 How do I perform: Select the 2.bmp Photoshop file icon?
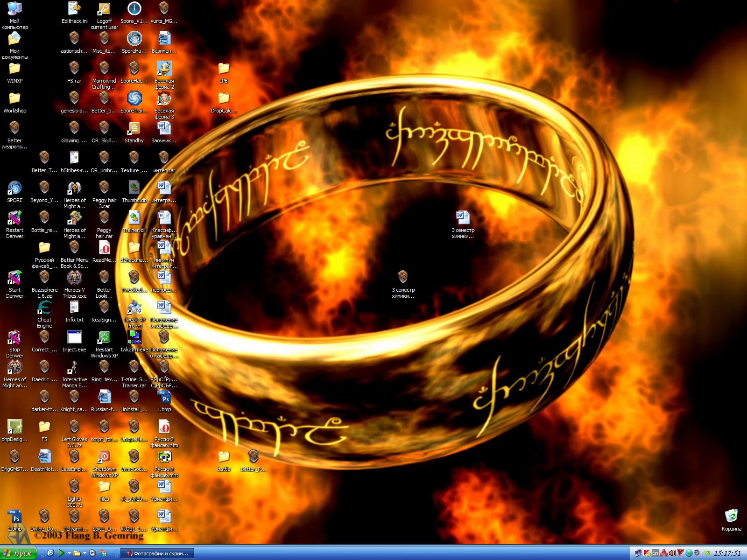14,520
